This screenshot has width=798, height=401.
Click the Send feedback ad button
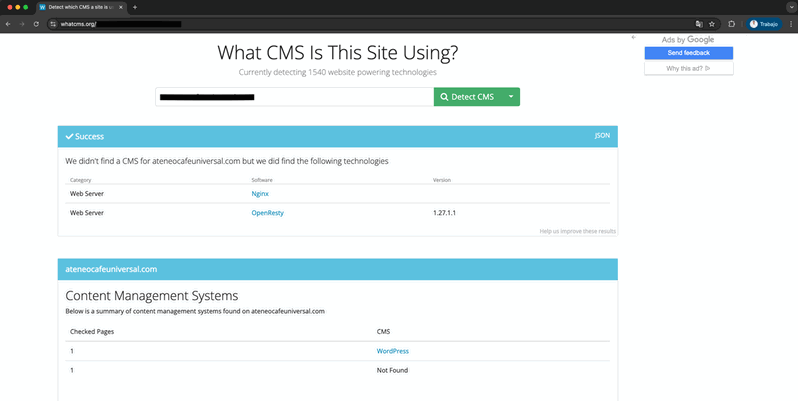pyautogui.click(x=689, y=53)
